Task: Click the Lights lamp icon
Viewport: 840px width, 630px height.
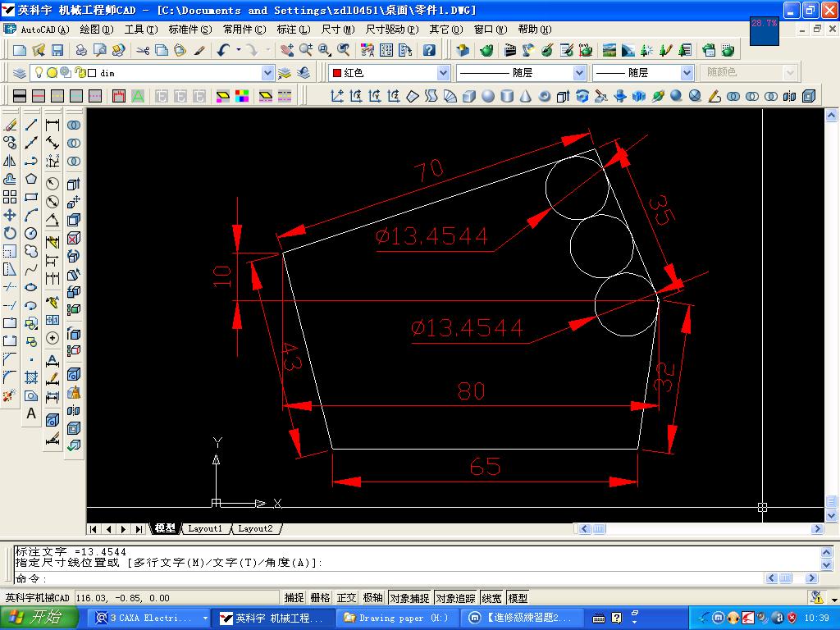Action: point(528,50)
